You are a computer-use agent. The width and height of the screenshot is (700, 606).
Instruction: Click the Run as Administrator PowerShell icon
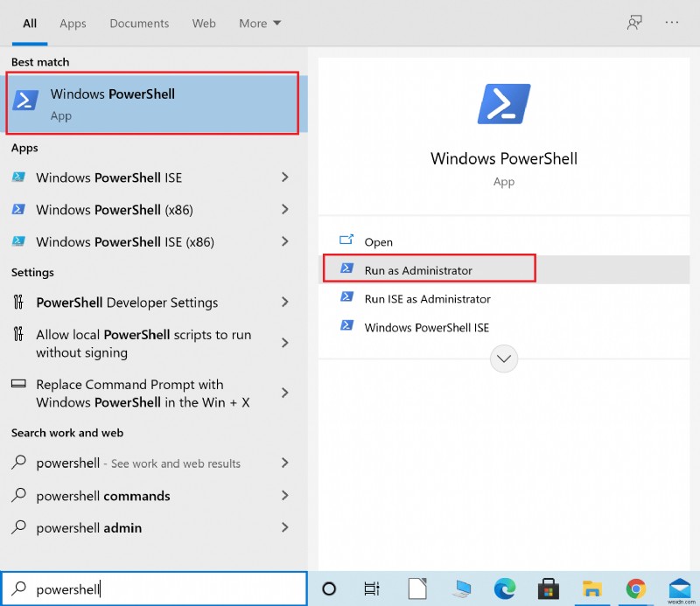pyautogui.click(x=346, y=268)
